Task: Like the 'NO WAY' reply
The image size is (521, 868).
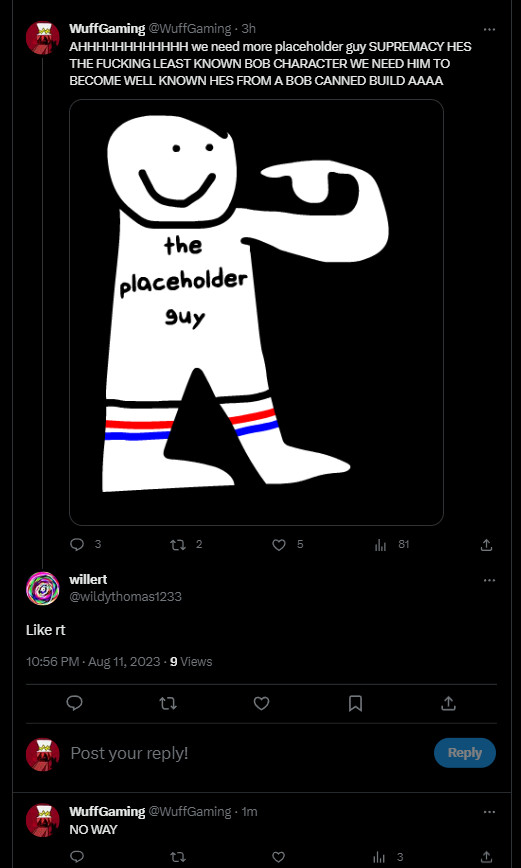Action: [279, 857]
